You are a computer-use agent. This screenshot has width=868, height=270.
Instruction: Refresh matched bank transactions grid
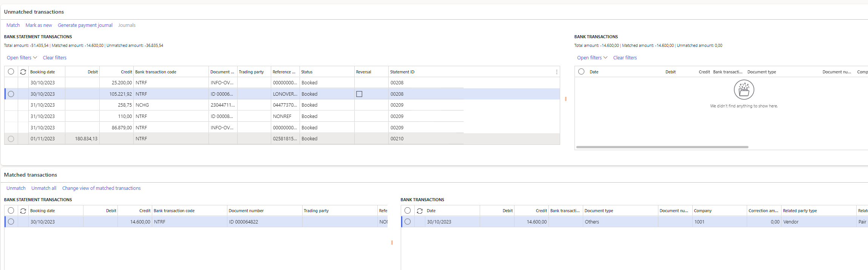click(420, 211)
